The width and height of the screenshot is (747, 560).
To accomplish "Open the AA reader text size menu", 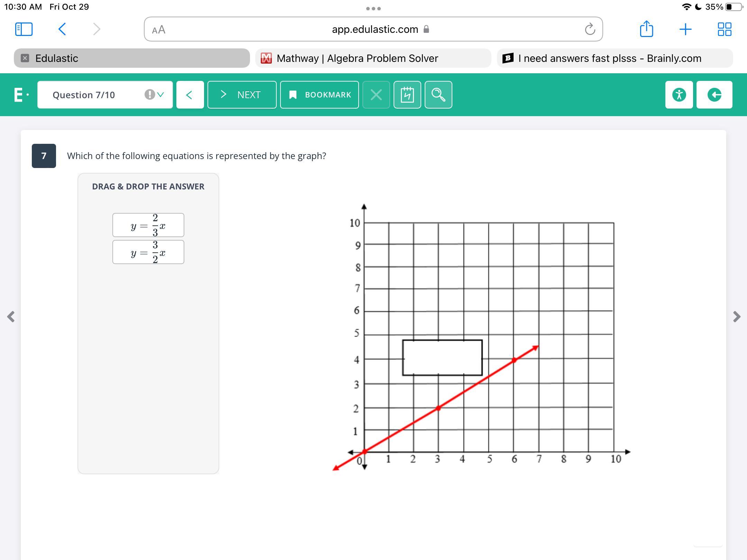I will pyautogui.click(x=159, y=30).
